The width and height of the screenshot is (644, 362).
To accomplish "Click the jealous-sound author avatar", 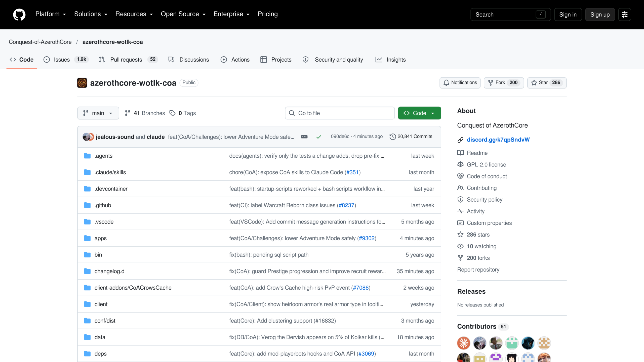I will (86, 137).
